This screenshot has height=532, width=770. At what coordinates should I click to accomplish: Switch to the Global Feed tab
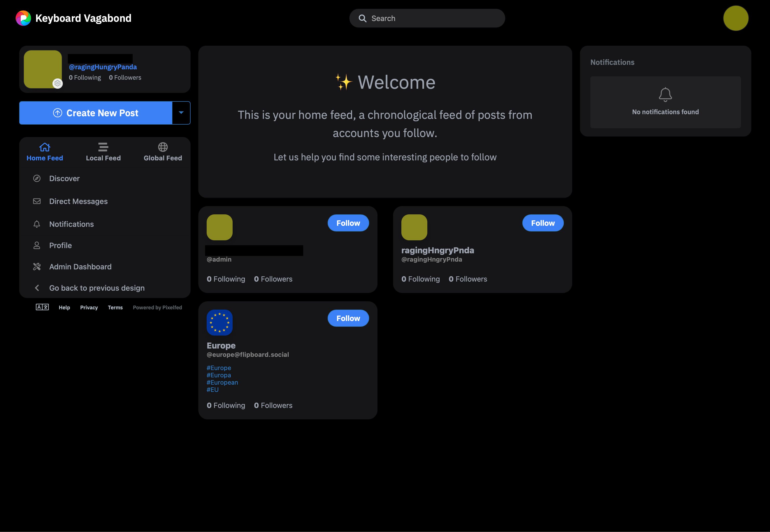(x=163, y=152)
